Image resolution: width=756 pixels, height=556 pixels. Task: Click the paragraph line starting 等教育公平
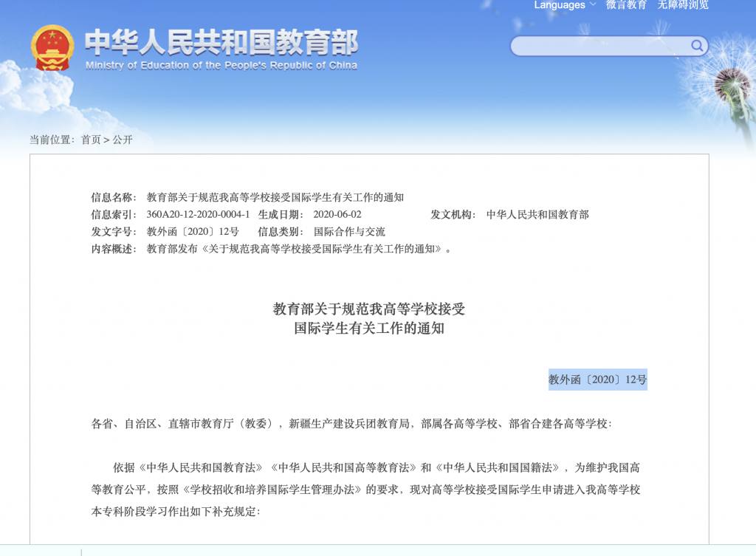point(365,490)
